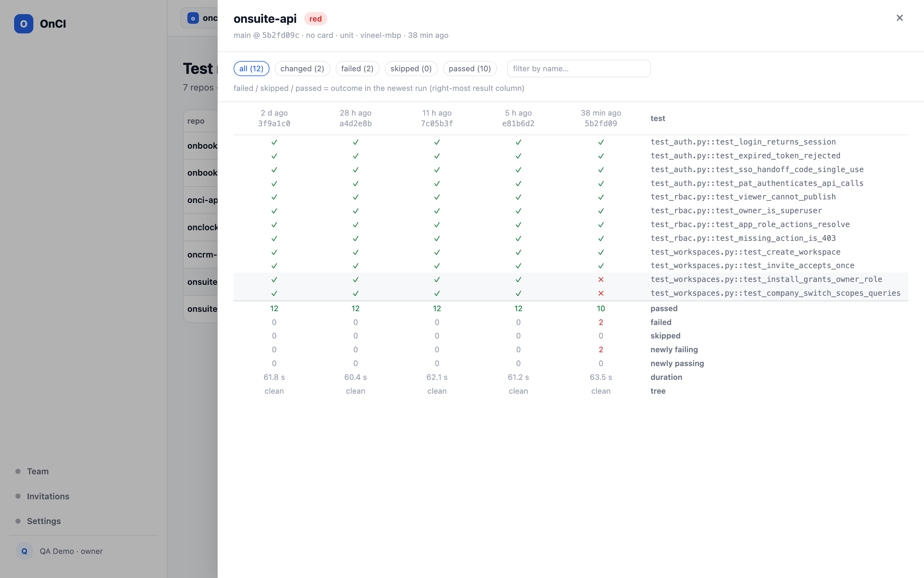Click 2 d ago checkmark for test_expired_token_rejected
This screenshot has width=924, height=578.
pos(274,156)
